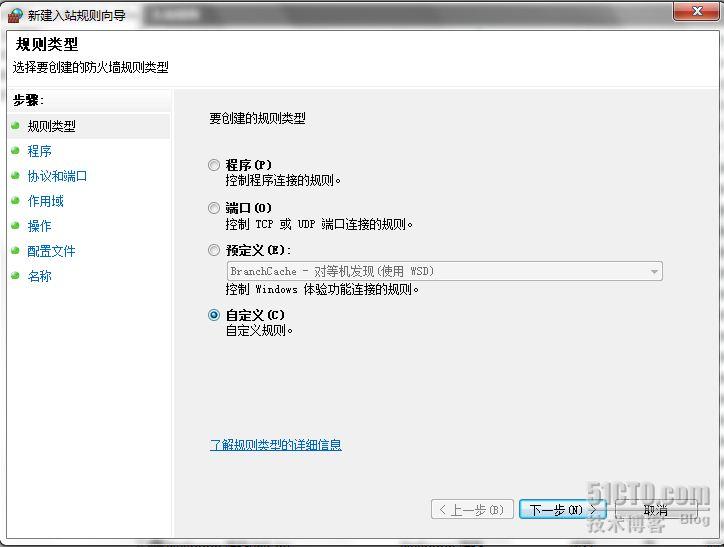Open 了解规则类型的详细信息 link
This screenshot has width=724, height=547.
[276, 445]
